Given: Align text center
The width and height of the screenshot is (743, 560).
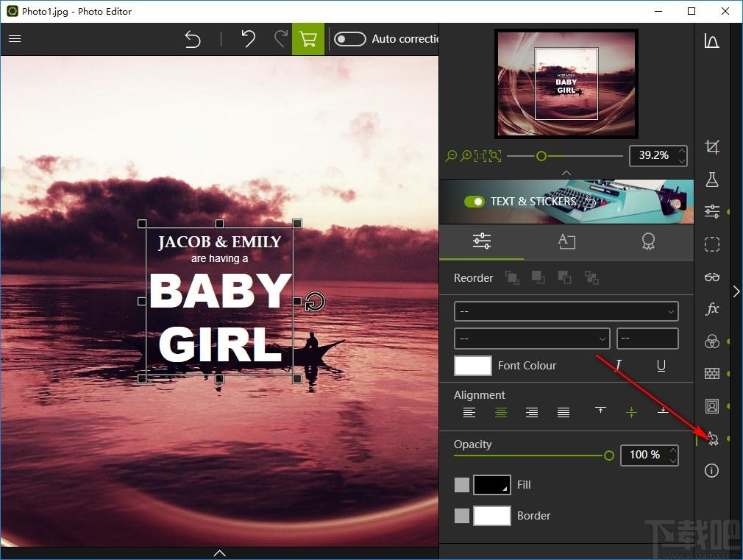Looking at the screenshot, I should pyautogui.click(x=501, y=413).
